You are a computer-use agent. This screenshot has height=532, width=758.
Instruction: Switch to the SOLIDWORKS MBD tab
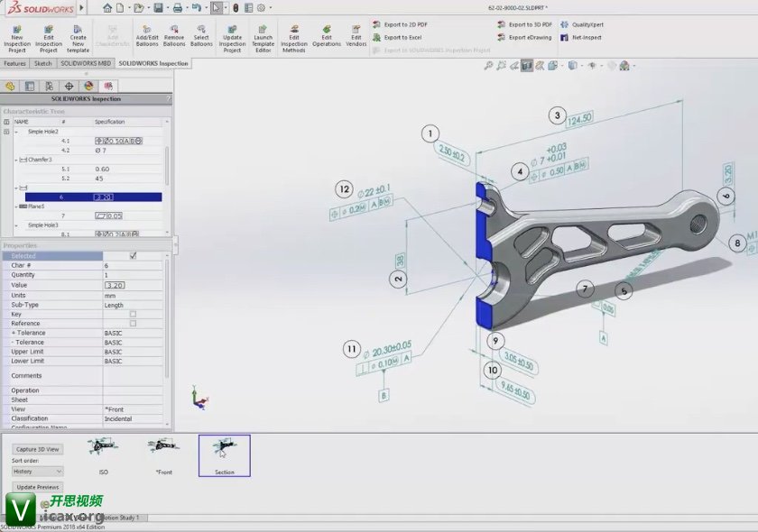[x=85, y=64]
